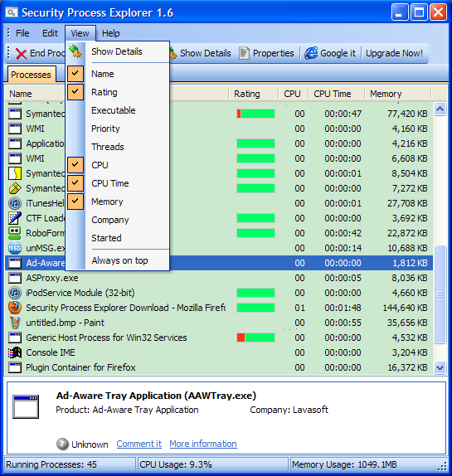This screenshot has width=452, height=476.
Task: Enable the Priority column option
Action: coord(105,129)
